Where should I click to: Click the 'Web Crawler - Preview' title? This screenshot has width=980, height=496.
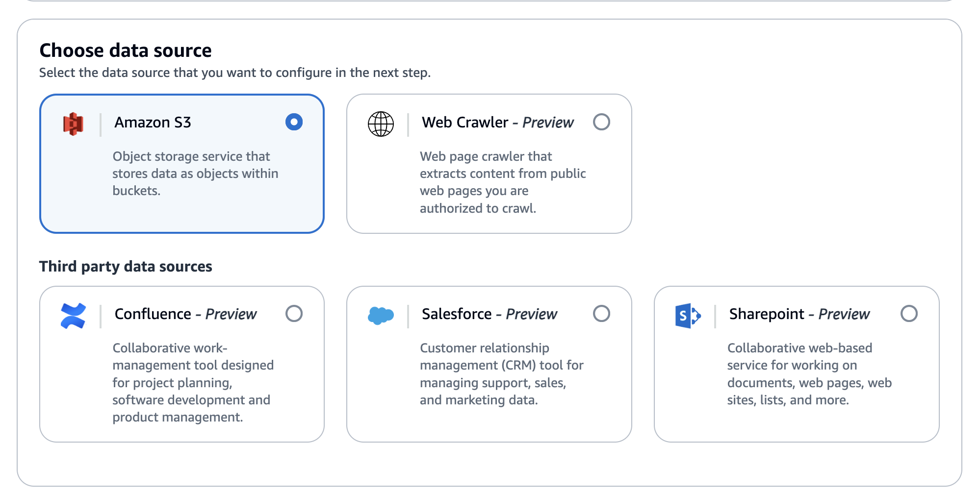tap(497, 122)
